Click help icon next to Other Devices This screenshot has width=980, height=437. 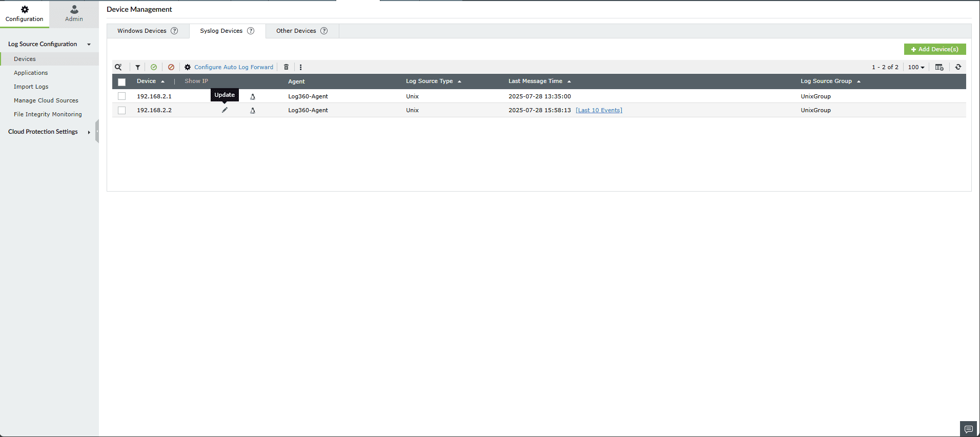coord(324,31)
